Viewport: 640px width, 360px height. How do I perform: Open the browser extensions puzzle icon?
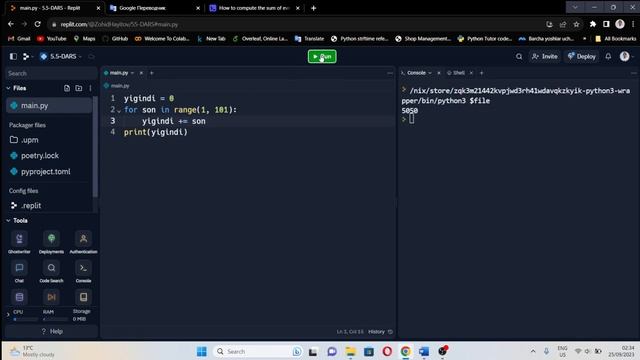pyautogui.click(x=593, y=24)
